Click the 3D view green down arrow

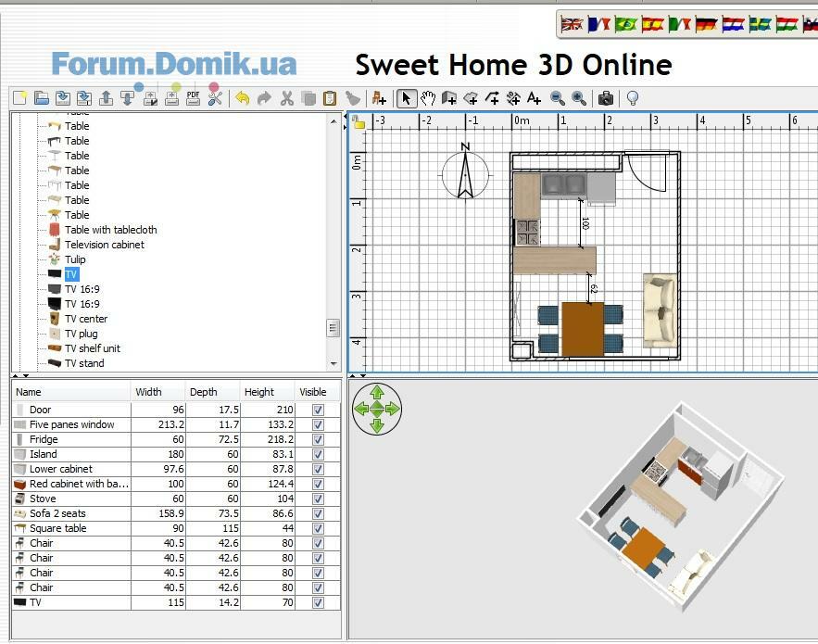pyautogui.click(x=377, y=426)
